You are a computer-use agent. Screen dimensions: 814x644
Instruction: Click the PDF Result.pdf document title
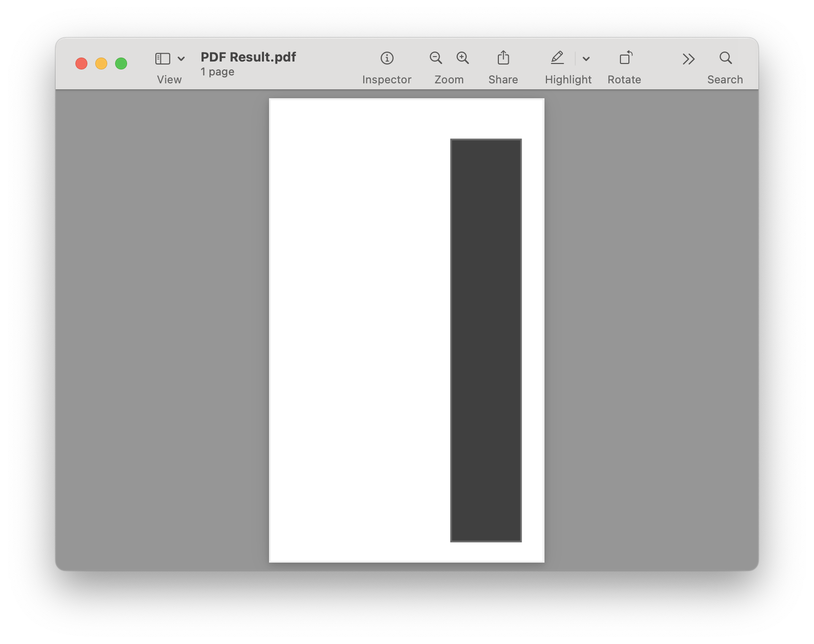(x=248, y=57)
